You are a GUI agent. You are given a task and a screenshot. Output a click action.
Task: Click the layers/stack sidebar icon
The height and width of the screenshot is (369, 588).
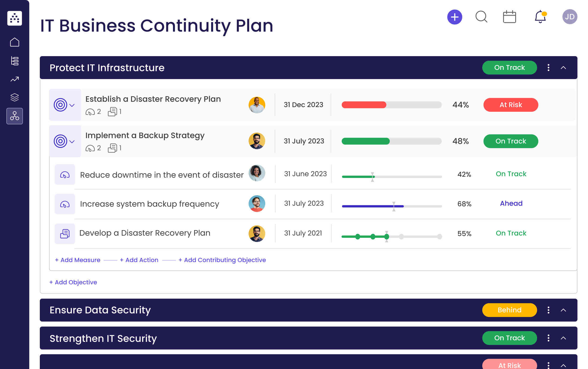[15, 97]
